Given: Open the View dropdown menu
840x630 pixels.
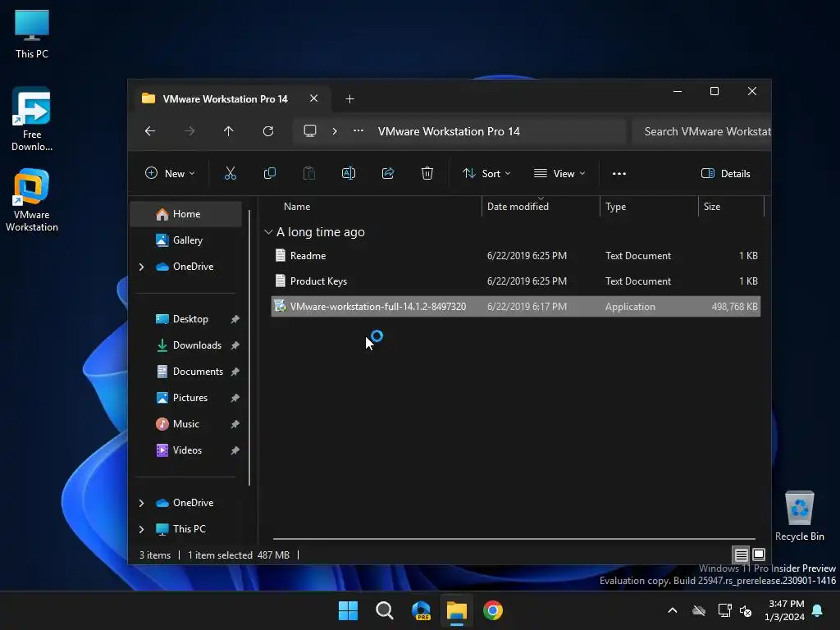Looking at the screenshot, I should (559, 174).
